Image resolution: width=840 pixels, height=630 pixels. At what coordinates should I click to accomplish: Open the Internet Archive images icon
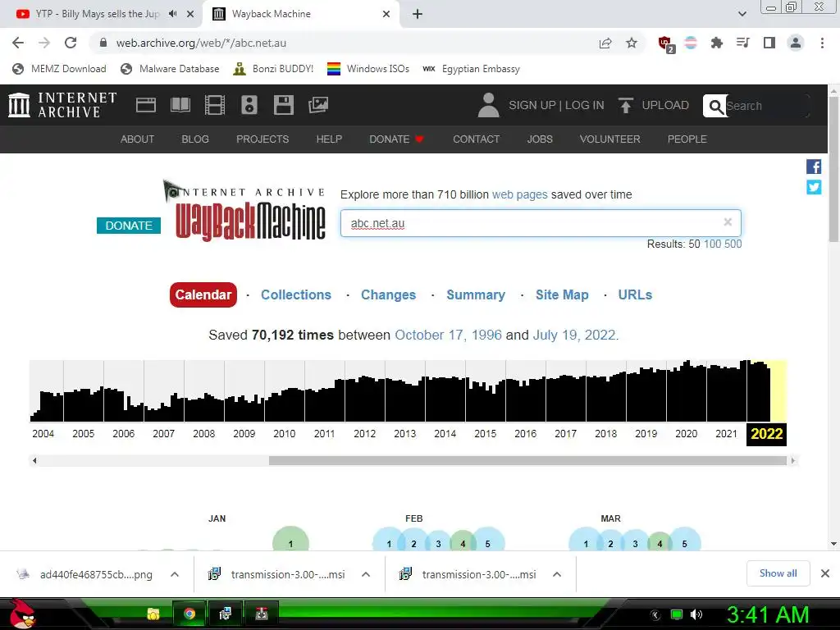318,105
